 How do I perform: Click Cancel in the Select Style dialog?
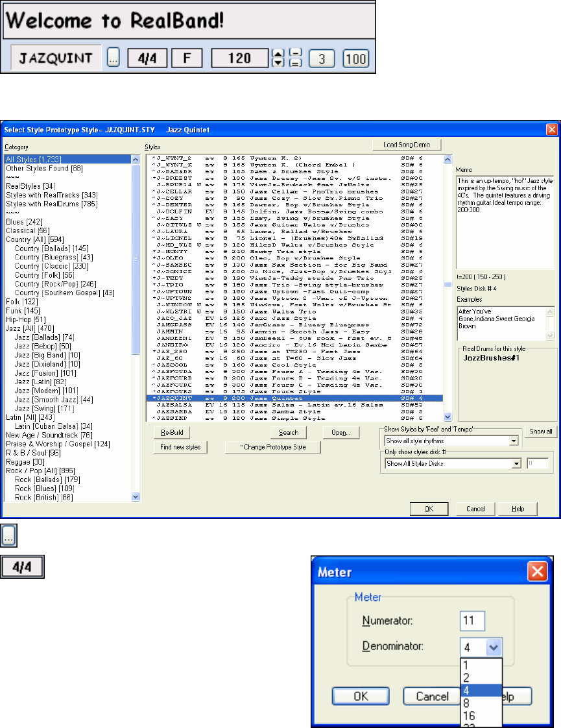475,509
